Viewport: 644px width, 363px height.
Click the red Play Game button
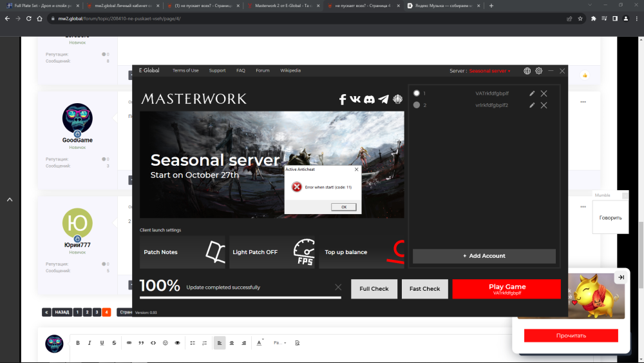506,289
